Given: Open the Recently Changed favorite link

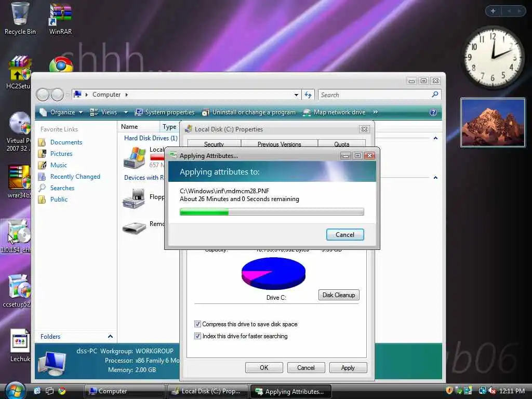Looking at the screenshot, I should point(75,177).
